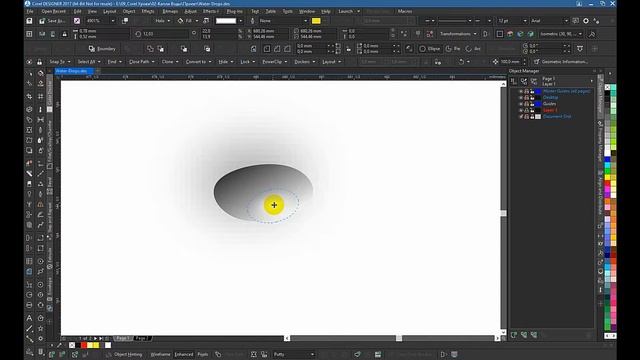Toggle visibility of Desktop layer
The height and width of the screenshot is (360, 640).
[x=521, y=98]
